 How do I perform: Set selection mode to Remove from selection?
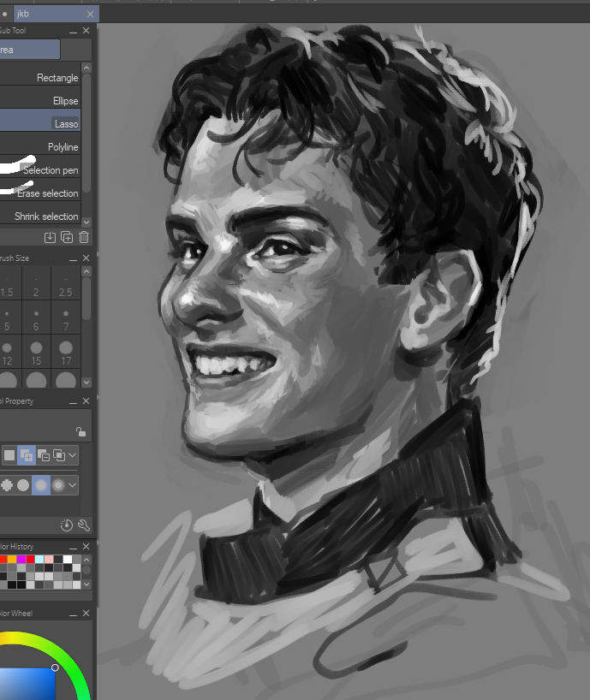point(44,455)
